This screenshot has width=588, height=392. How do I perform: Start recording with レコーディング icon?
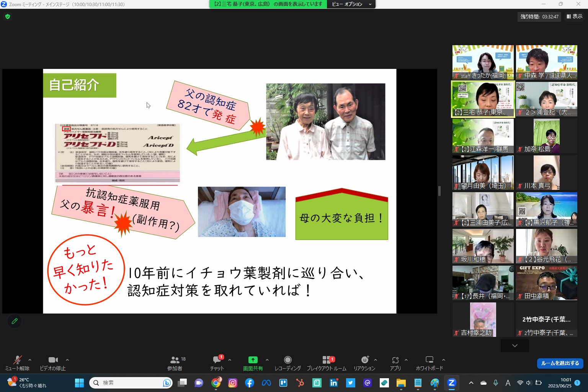pos(287,363)
